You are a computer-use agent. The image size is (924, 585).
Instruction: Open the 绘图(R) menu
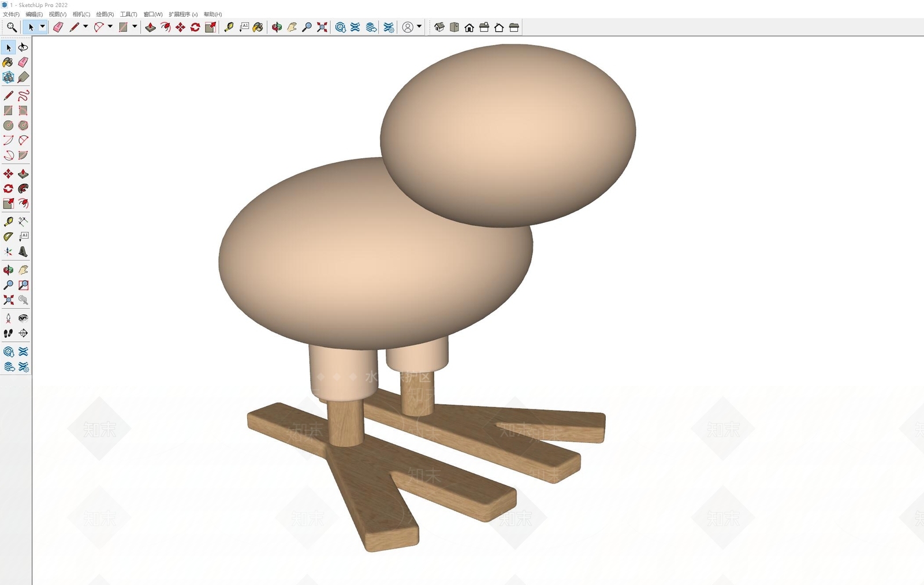coord(105,14)
